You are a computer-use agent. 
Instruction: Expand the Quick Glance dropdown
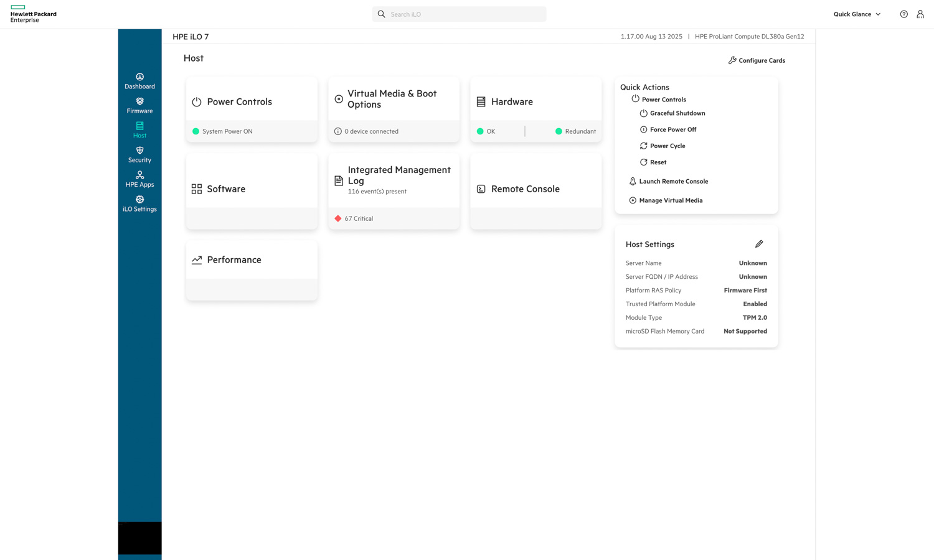click(857, 14)
